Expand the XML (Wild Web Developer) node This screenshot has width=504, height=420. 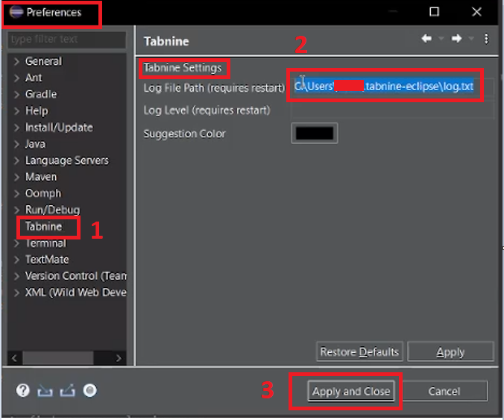tap(16, 292)
